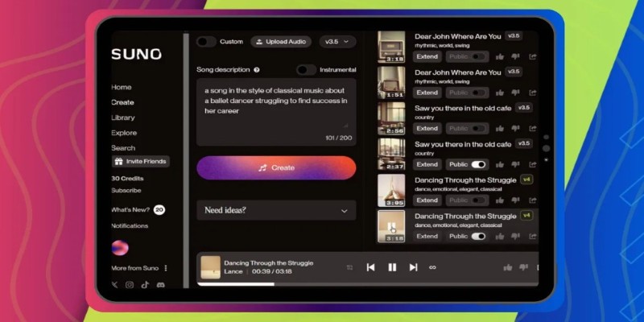The height and width of the screenshot is (322, 644).
Task: Extend Dancing Through the Struggle 3:05 track
Action: 427,200
